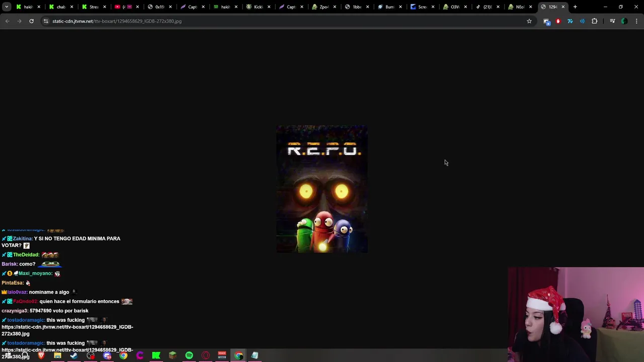Click chat username 'TheDeidad'

click(26, 254)
